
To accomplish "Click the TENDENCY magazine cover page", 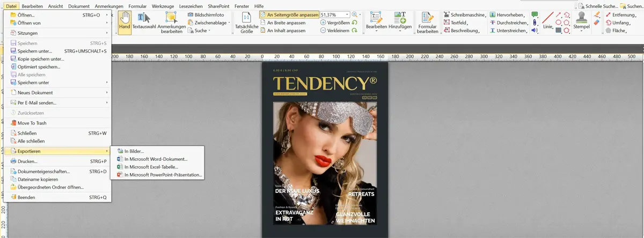I will coord(324,150).
